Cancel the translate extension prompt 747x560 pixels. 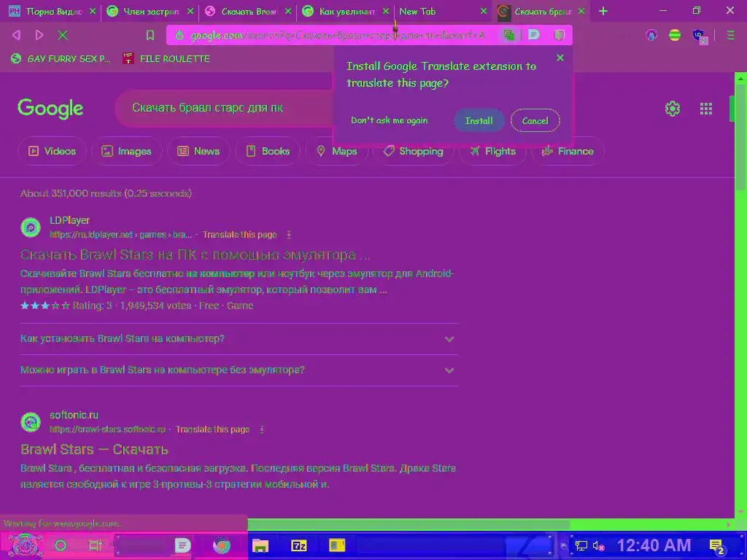(x=535, y=121)
